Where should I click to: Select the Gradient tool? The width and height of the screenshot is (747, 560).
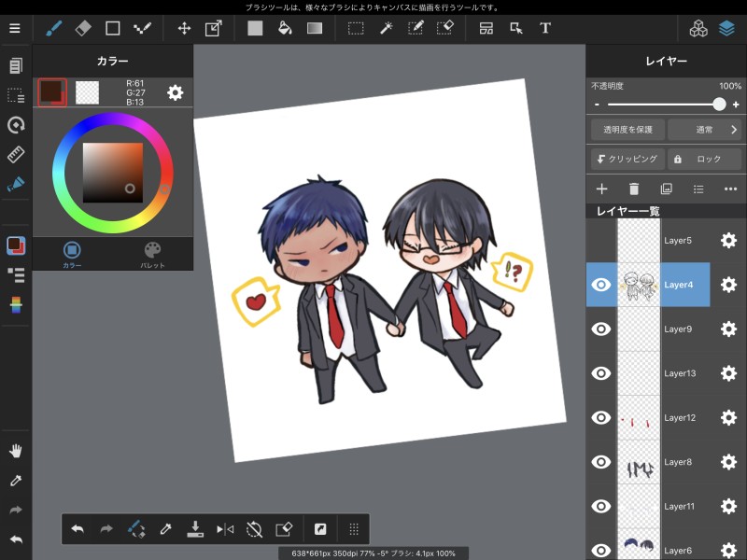coord(315,29)
